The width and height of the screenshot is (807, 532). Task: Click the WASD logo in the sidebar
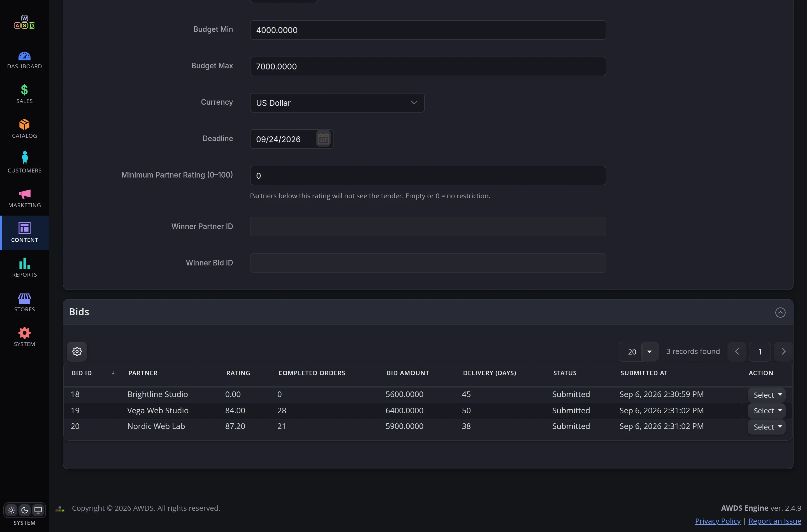[x=24, y=22]
